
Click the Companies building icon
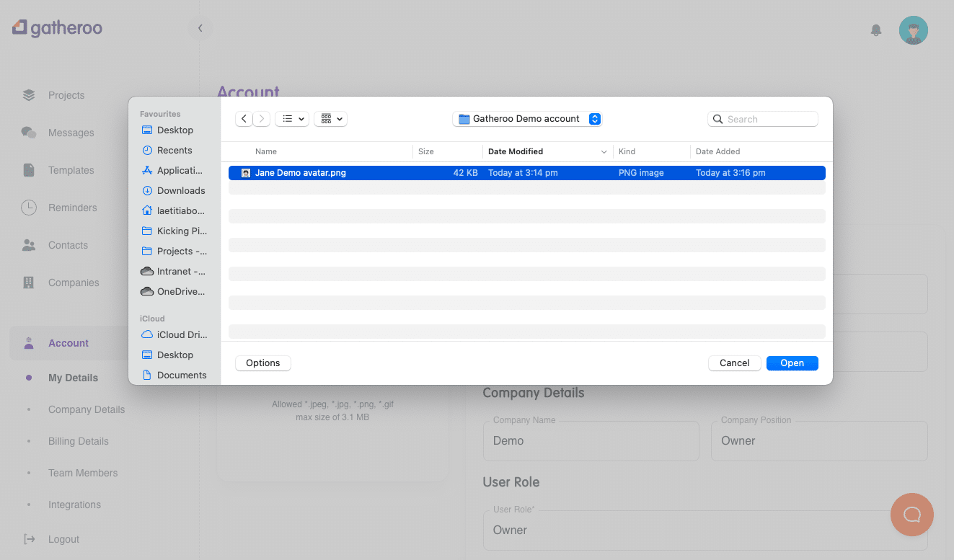[29, 283]
